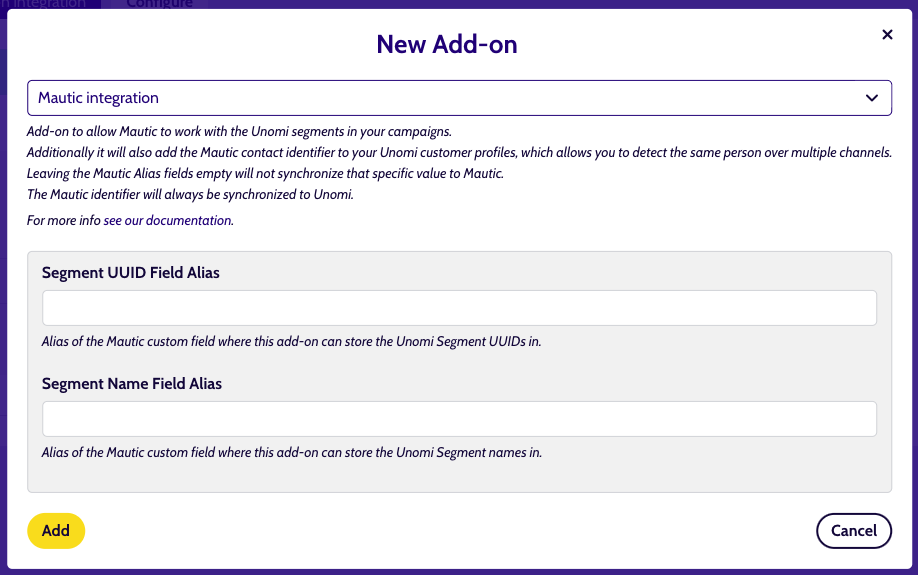Click the Unomi Segment names helper text
Image resolution: width=918 pixels, height=575 pixels.
292,453
